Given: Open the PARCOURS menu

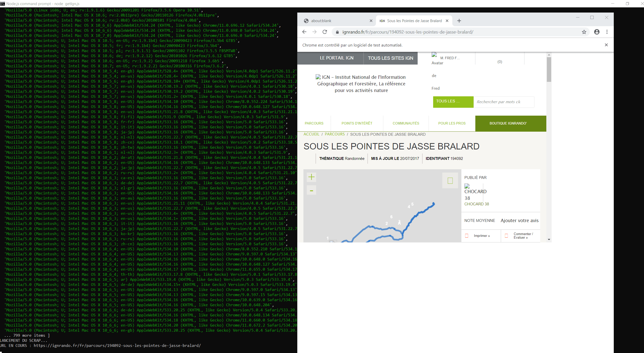Looking at the screenshot, I should (x=314, y=123).
